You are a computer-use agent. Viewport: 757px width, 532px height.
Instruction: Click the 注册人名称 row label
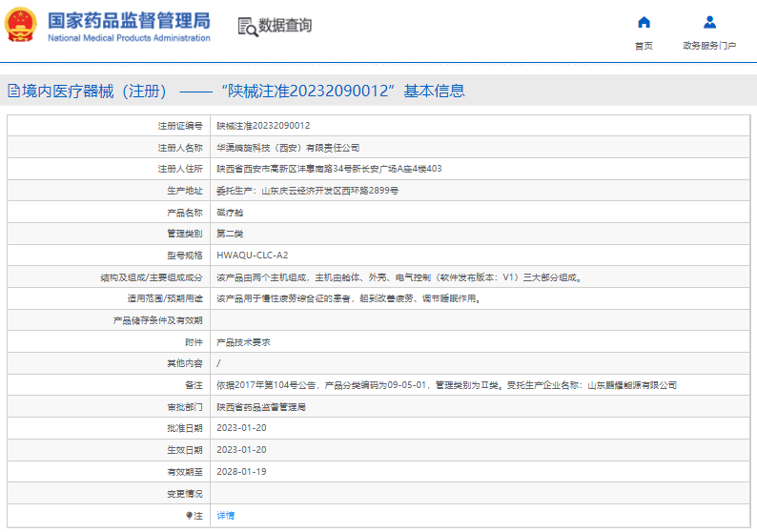tap(180, 148)
